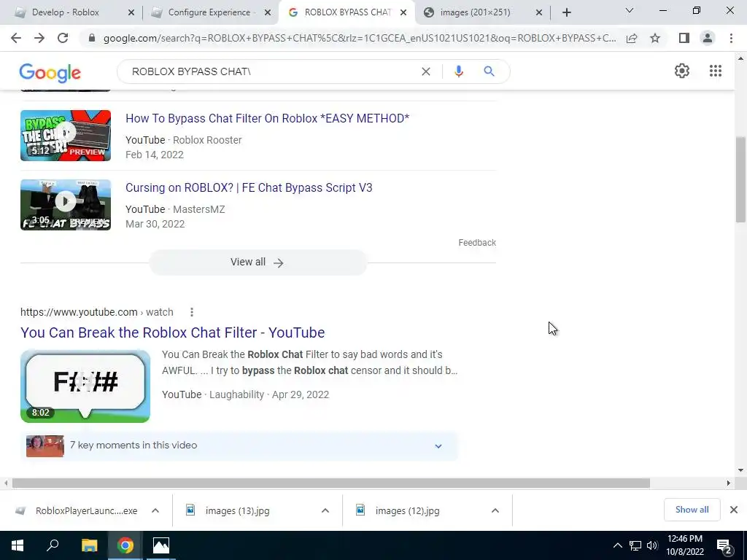Open You Can Break the Roblox Chat Filter link

(172, 332)
